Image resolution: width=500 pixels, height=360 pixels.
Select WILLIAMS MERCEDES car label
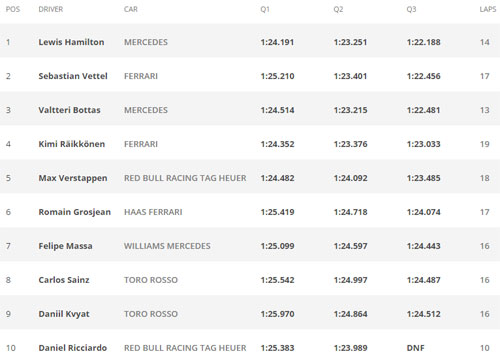pos(167,246)
